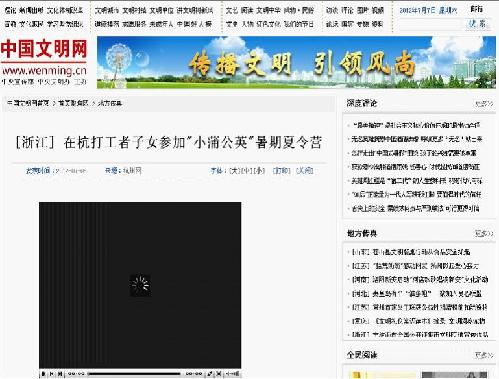Click the 打印 print link
The image size is (499, 379).
point(282,171)
